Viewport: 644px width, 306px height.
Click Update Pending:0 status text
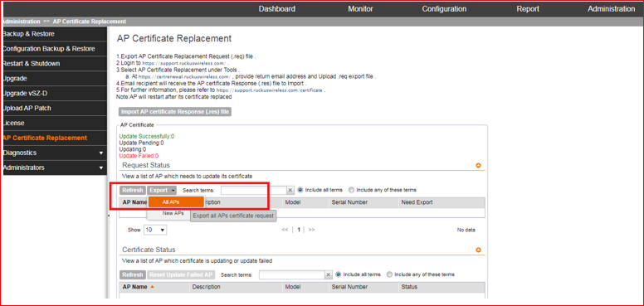click(141, 143)
